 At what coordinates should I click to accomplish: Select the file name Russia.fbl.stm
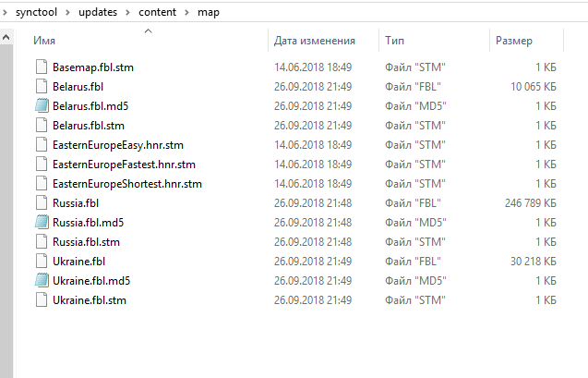point(86,242)
